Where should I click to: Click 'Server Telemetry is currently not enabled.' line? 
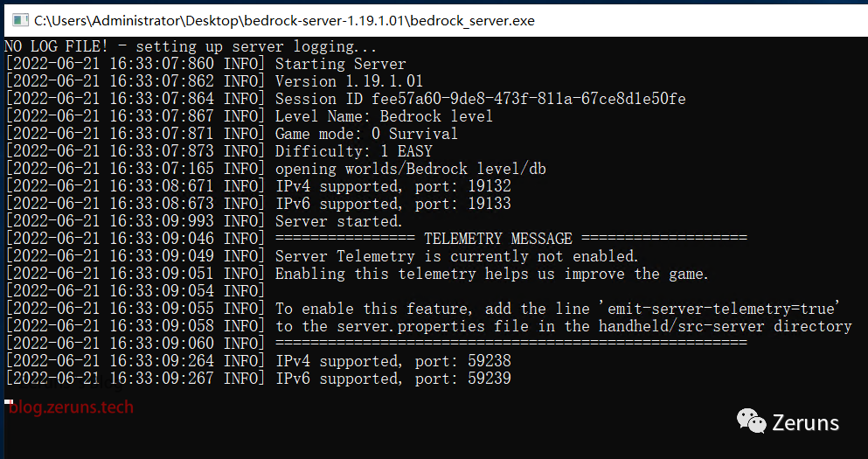[323, 256]
